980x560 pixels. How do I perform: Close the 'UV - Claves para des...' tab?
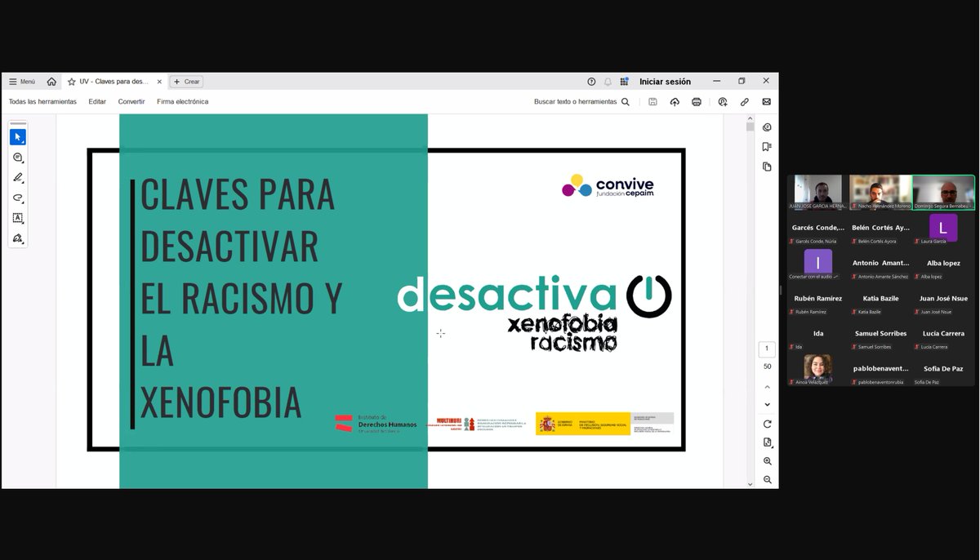[159, 82]
